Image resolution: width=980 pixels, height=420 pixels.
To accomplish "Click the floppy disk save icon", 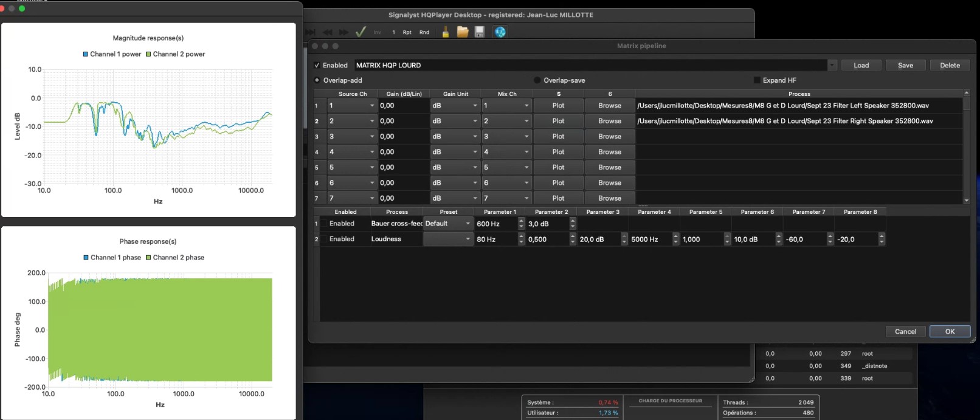I will 480,32.
